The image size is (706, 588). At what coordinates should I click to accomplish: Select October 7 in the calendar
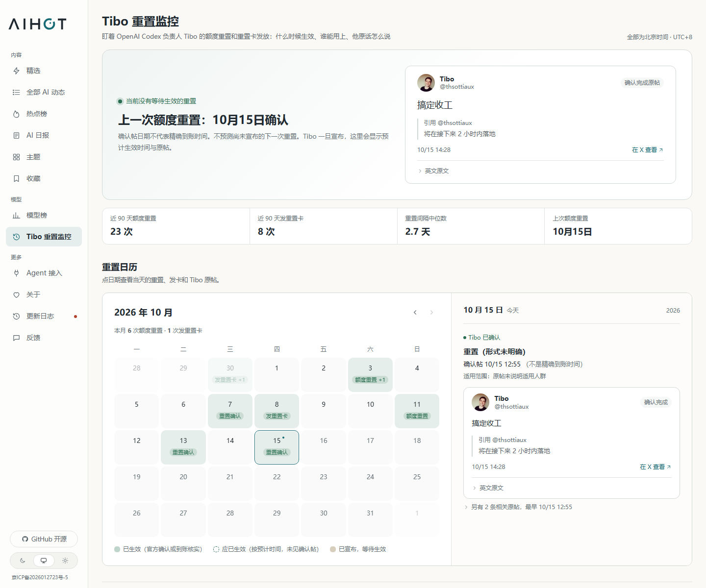tap(230, 411)
